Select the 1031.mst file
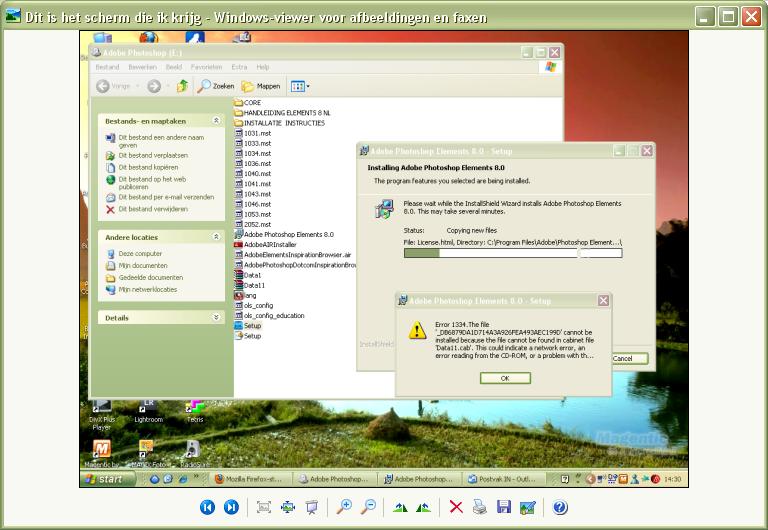 [x=253, y=133]
